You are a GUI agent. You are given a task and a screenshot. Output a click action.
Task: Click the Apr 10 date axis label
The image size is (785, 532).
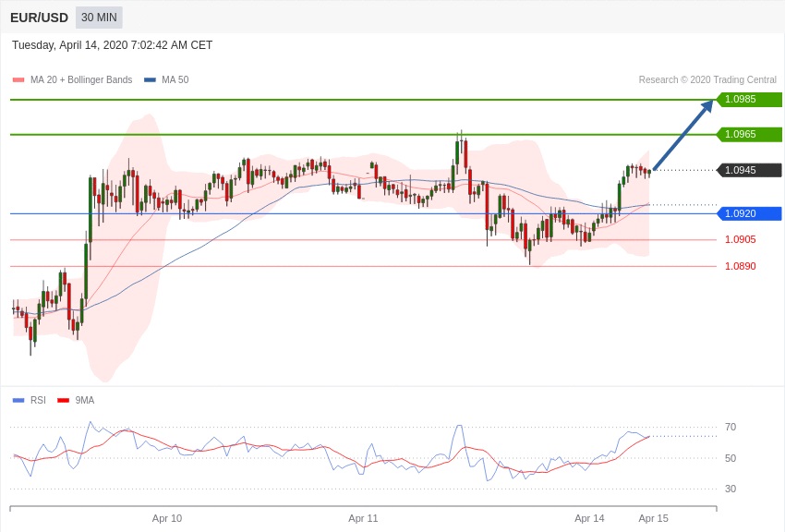167,518
